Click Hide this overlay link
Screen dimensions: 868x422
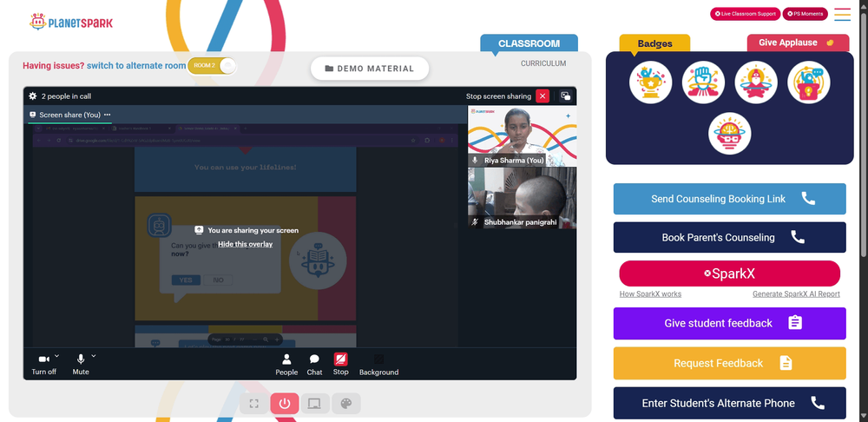click(246, 244)
